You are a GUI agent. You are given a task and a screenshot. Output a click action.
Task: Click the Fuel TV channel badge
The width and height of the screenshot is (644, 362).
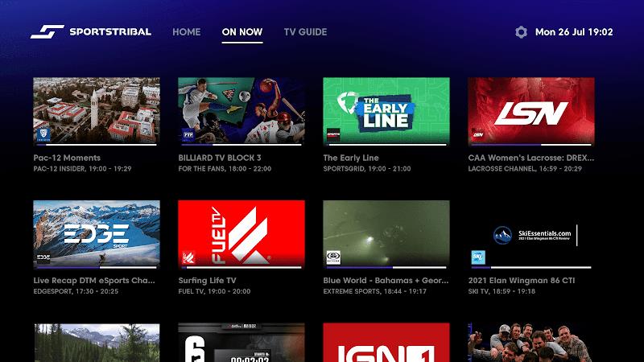[x=188, y=257]
